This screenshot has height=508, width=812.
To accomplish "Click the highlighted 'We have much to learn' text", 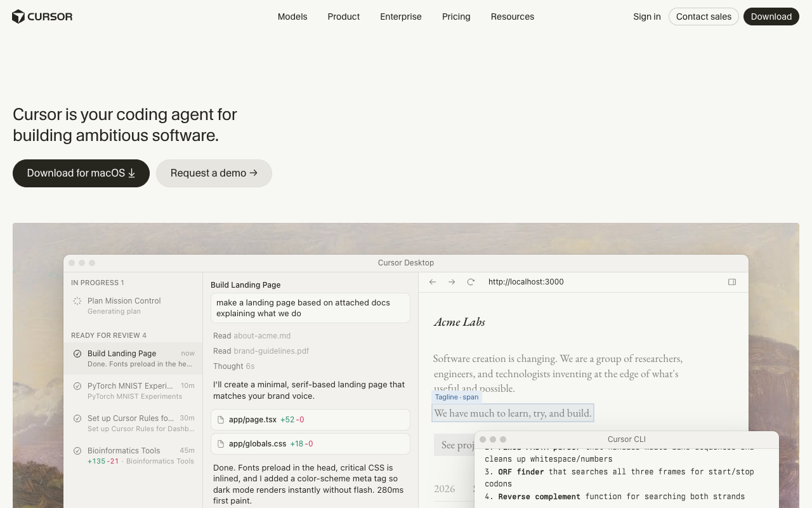I will click(x=513, y=413).
